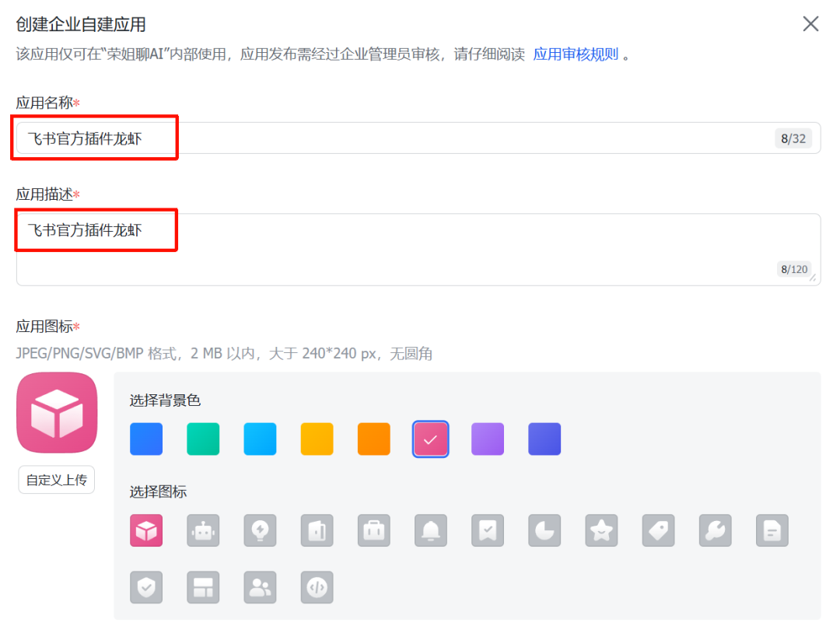Click the 8/120 description character counter
Viewport: 840px width, 626px height.
click(794, 269)
